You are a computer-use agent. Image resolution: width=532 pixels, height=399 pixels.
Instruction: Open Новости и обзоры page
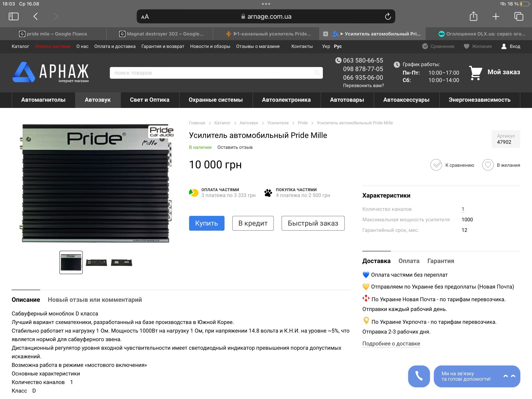[210, 46]
